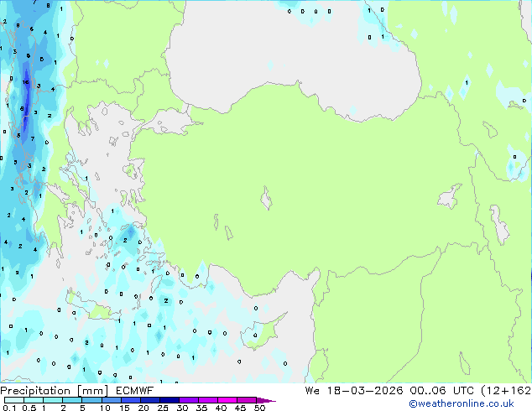Click legend swatch between 35 and 40
This screenshot has width=532, height=411.
[208, 400]
